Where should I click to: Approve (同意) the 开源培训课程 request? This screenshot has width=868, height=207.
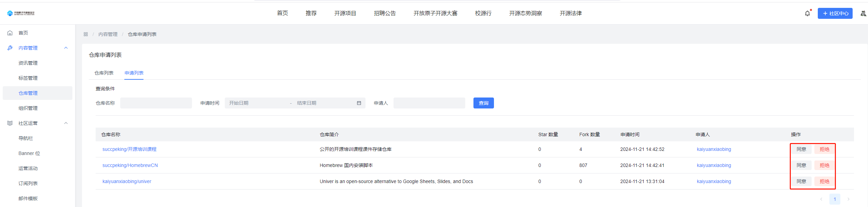(801, 149)
